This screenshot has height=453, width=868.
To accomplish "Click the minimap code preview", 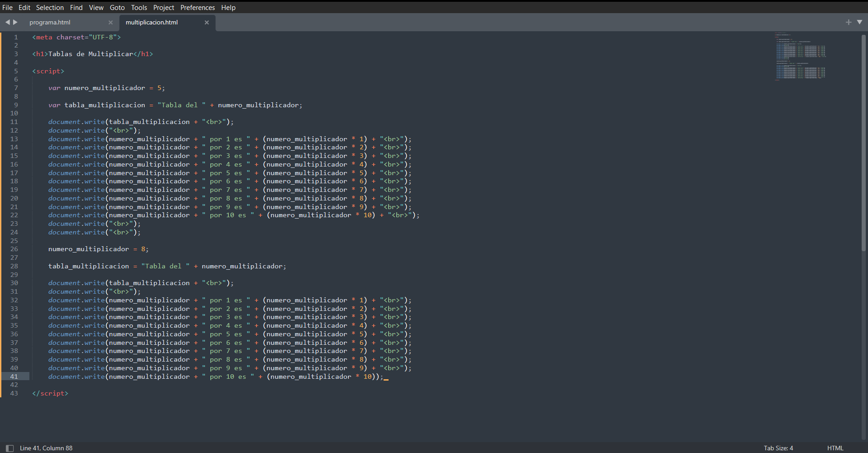I will click(x=801, y=57).
